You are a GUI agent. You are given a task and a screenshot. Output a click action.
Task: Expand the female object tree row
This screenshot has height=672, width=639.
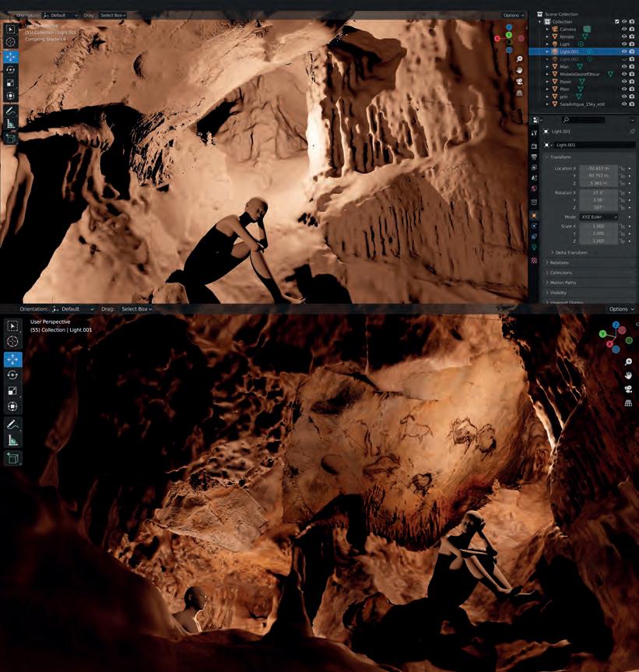(547, 37)
